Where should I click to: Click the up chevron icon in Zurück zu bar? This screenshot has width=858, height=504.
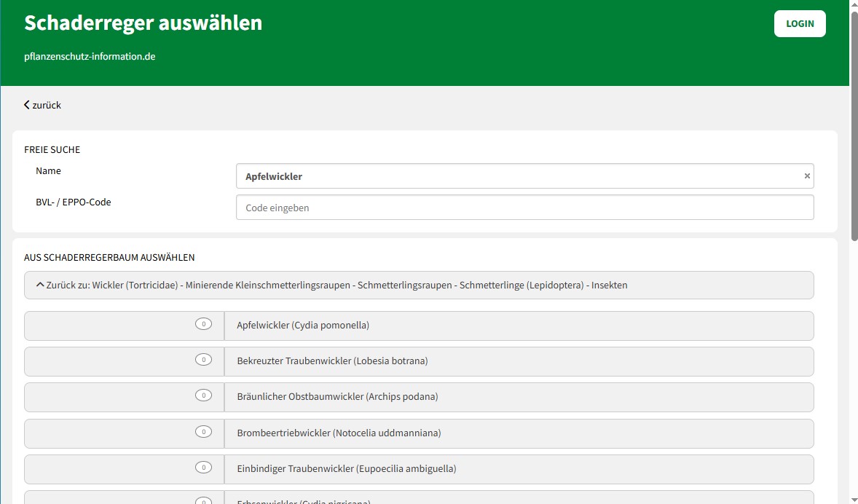pos(39,286)
